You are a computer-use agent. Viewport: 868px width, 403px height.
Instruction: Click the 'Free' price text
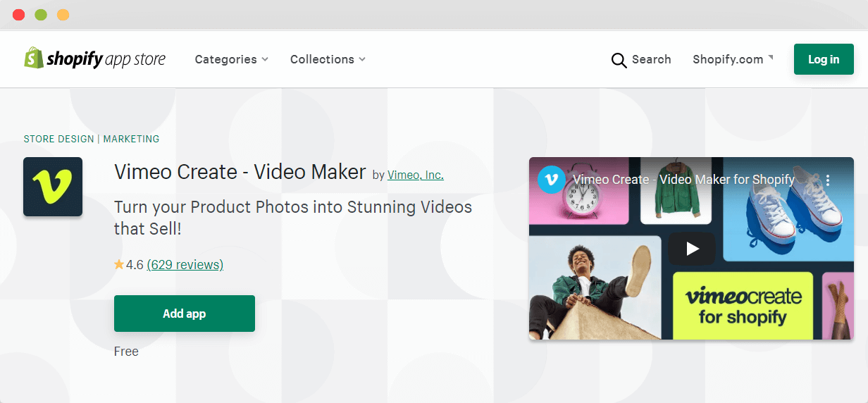click(126, 352)
